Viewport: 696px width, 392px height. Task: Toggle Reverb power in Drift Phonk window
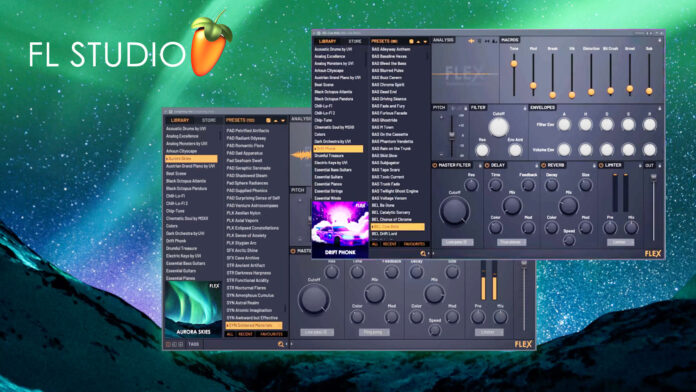coord(543,165)
